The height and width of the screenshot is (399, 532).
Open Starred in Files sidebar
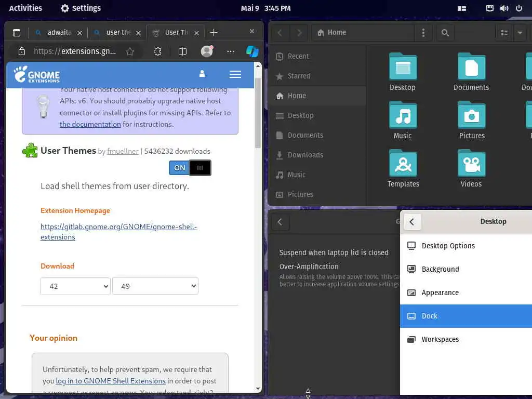[x=317, y=76]
